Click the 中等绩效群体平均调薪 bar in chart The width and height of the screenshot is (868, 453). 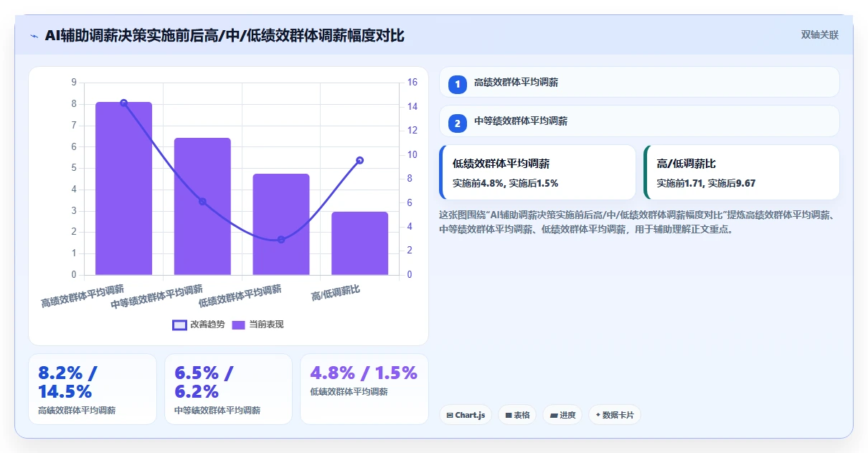click(x=202, y=206)
